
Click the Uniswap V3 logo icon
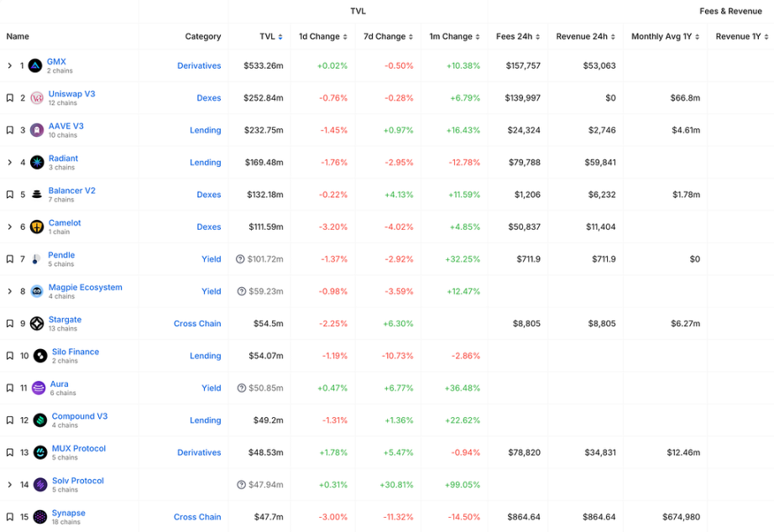[x=37, y=98]
